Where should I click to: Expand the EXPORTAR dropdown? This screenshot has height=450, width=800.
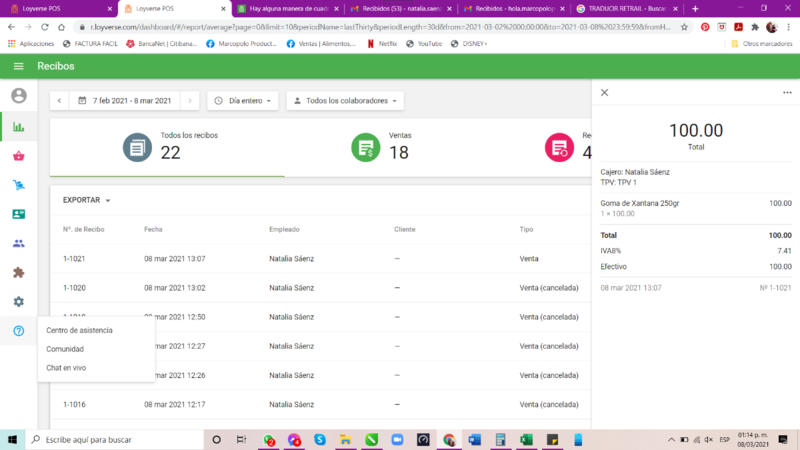pos(86,200)
